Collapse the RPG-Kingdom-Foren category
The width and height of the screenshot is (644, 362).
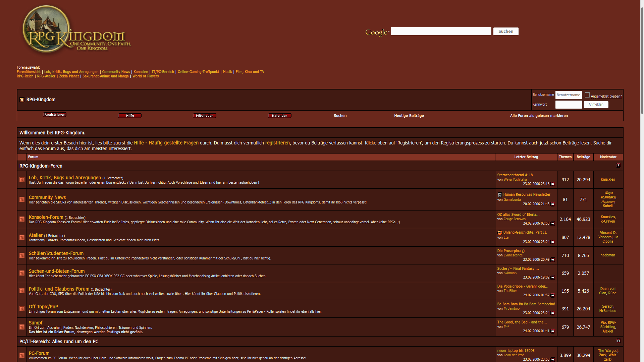click(x=618, y=165)
